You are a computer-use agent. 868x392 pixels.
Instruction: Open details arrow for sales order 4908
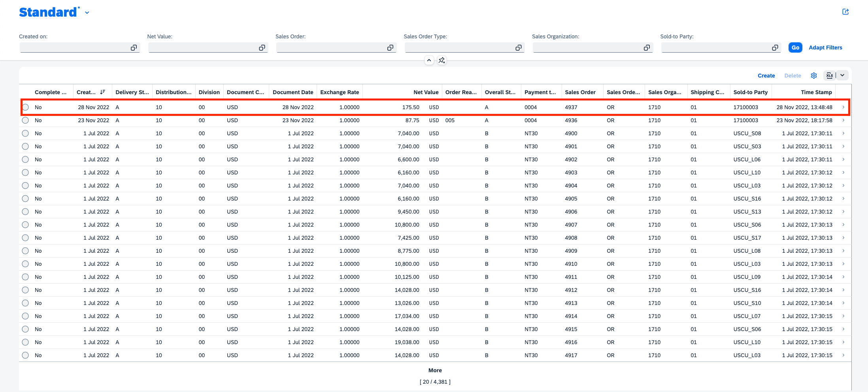coord(843,238)
